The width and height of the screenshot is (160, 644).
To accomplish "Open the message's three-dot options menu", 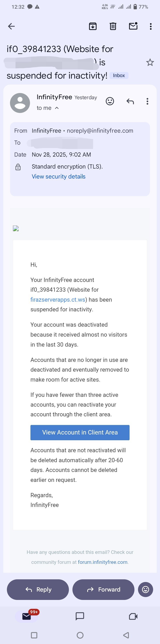I will [148, 101].
